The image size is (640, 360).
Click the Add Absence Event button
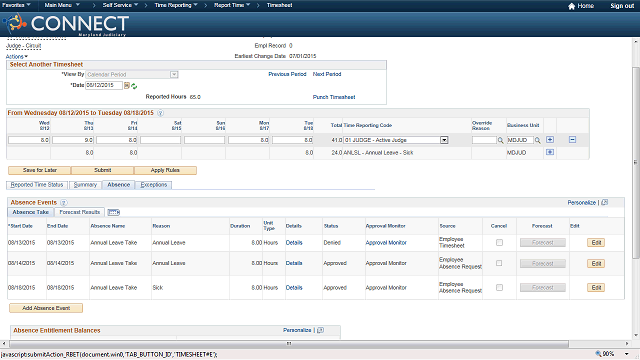46,308
